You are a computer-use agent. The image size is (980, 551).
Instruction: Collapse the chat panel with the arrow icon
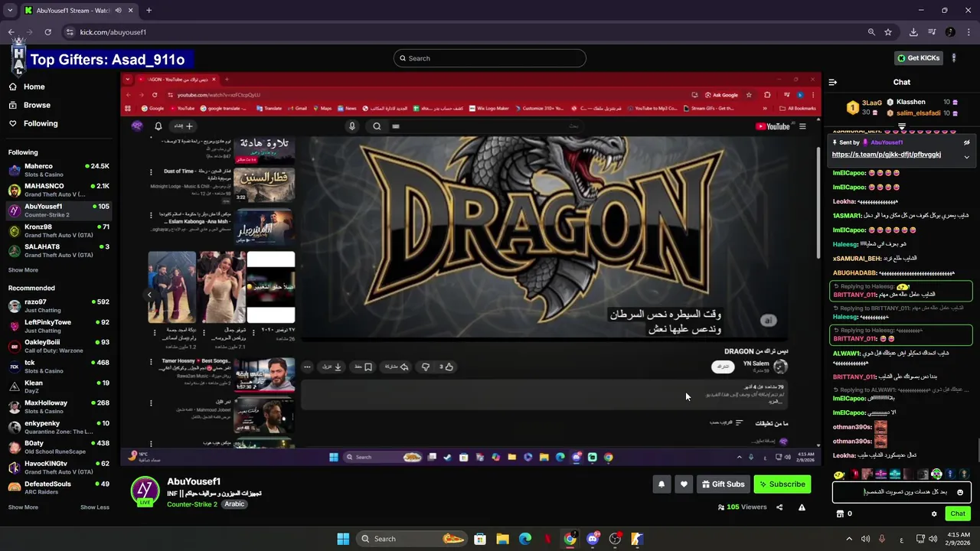pos(833,82)
